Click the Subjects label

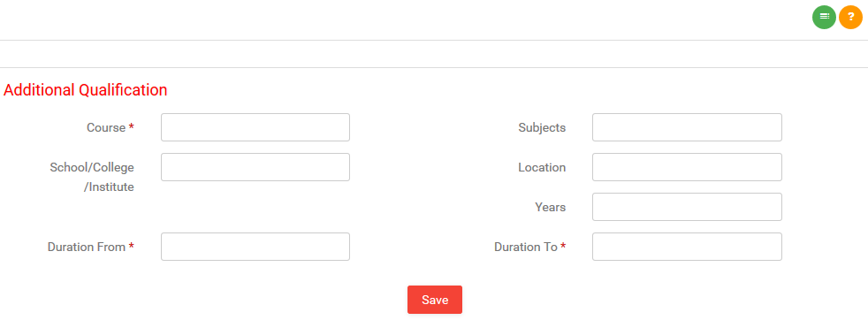[542, 128]
